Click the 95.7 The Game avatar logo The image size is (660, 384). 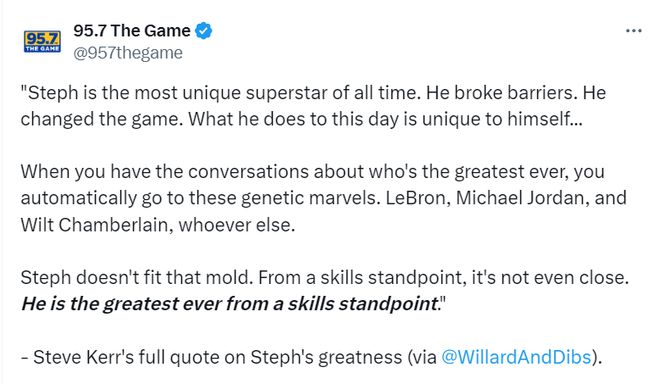(42, 41)
